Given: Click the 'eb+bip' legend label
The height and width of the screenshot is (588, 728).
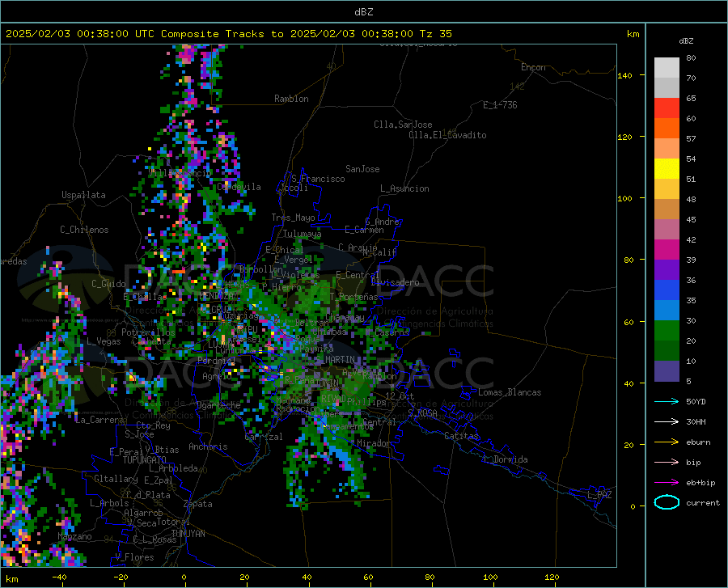Looking at the screenshot, I should coord(700,483).
